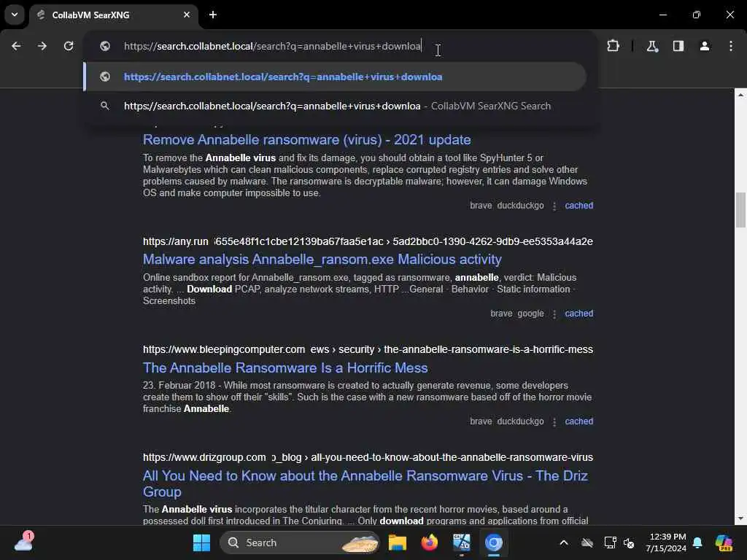Screen dimensions: 747x560
Task: Open cached copy of Remove Annabelle result
Action: [578, 206]
